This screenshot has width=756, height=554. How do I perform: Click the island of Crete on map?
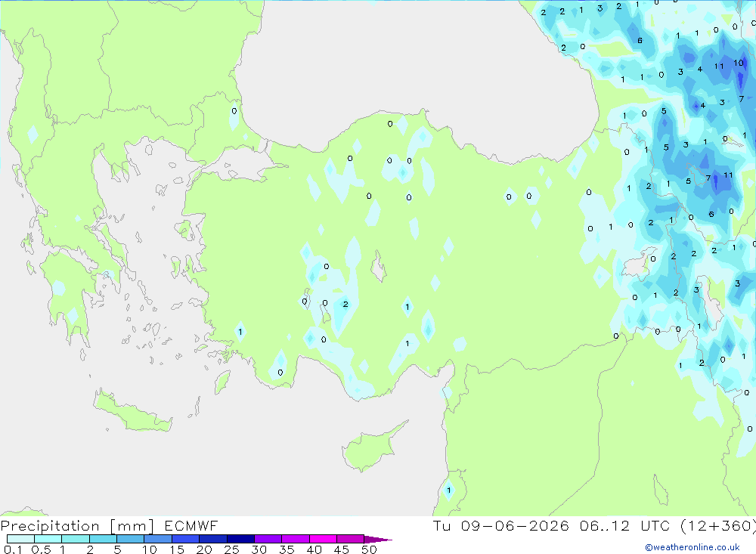click(131, 412)
